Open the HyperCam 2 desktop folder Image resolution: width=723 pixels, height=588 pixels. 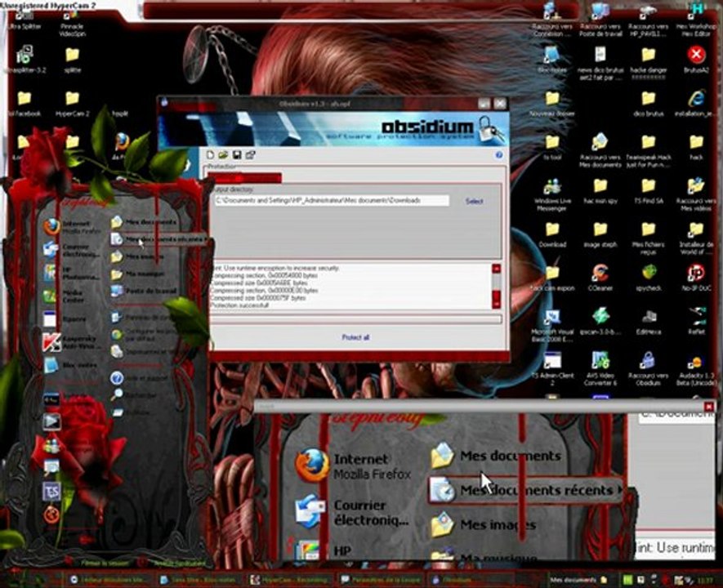tap(72, 104)
